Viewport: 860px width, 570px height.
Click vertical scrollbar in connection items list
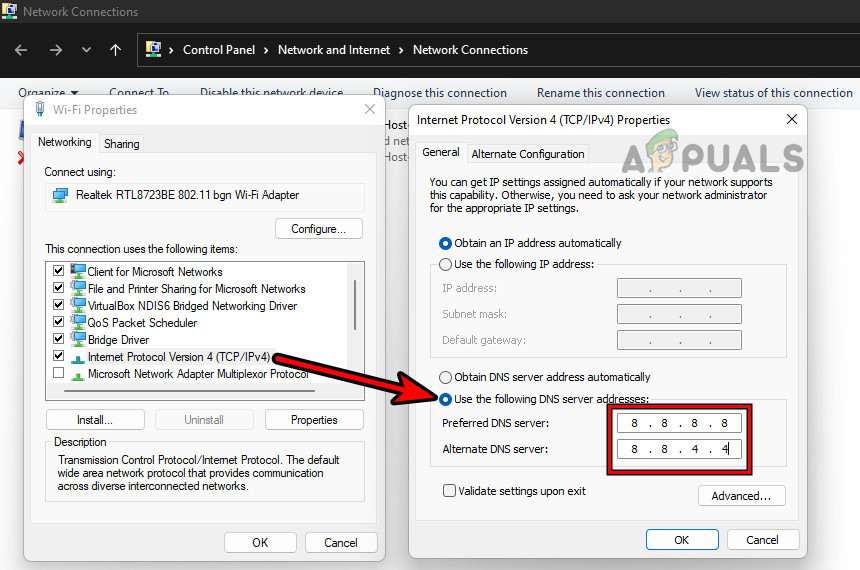pos(355,305)
